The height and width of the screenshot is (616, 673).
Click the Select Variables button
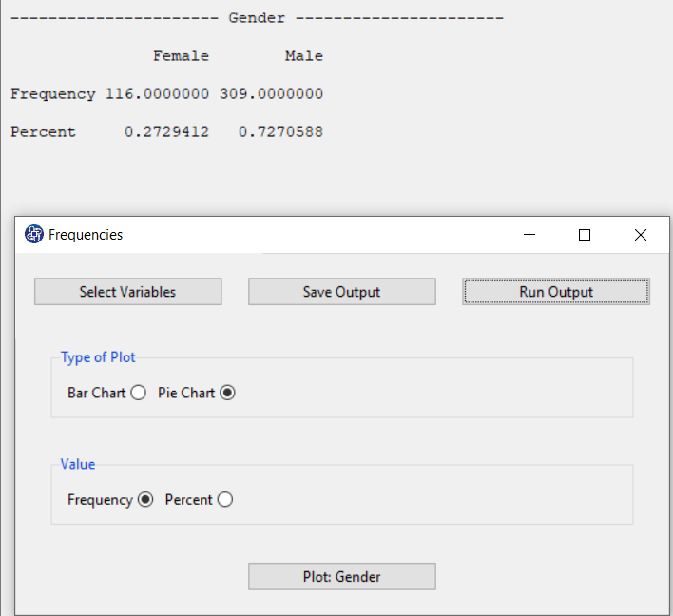128,292
